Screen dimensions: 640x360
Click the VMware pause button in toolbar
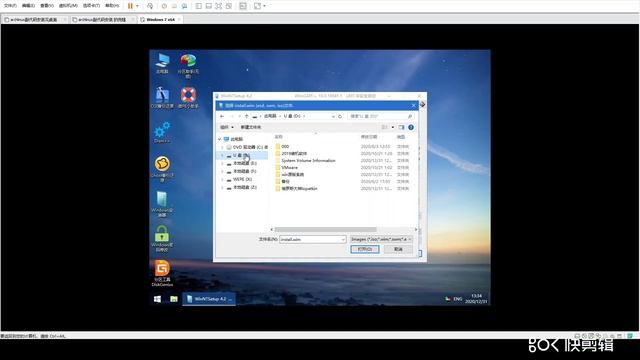(130, 6)
